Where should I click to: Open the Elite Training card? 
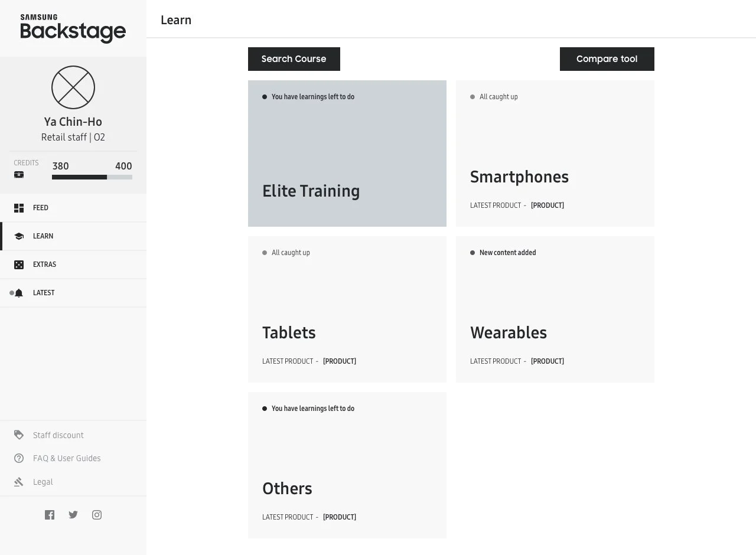point(347,154)
